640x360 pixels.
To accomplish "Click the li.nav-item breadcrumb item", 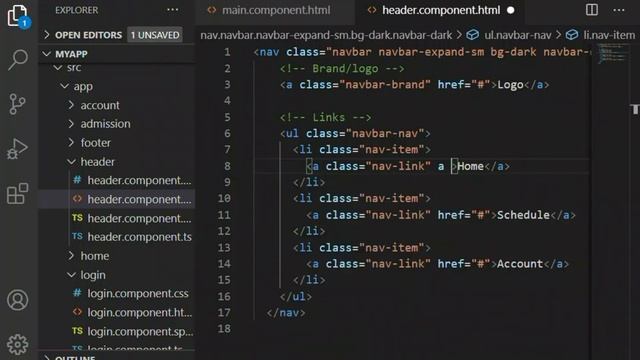I will pyautogui.click(x=609, y=35).
